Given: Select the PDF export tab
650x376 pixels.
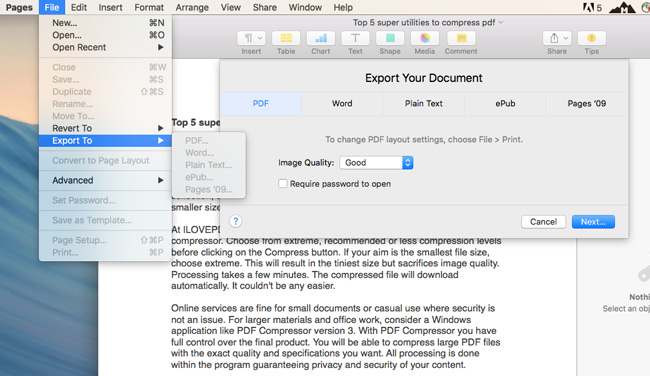Looking at the screenshot, I should point(260,103).
